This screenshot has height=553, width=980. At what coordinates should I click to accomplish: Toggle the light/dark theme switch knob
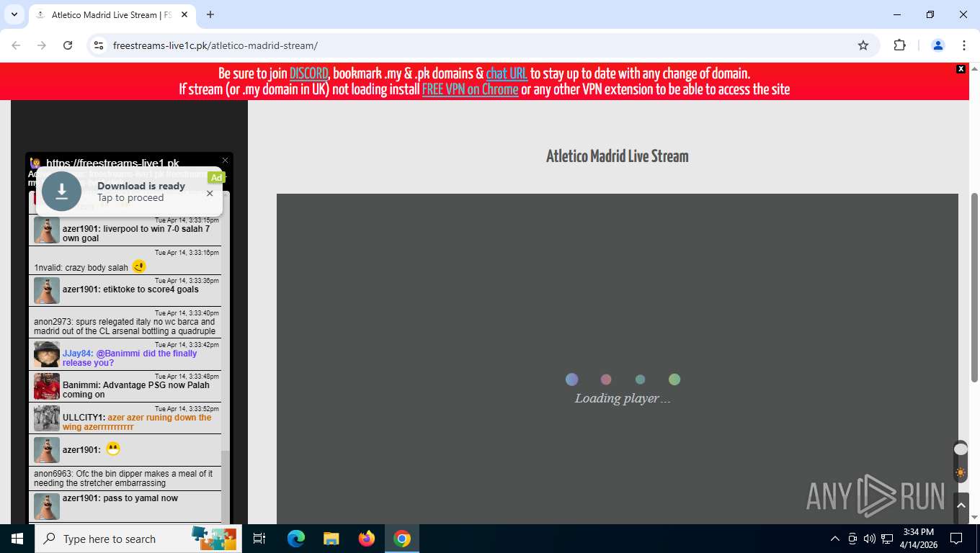tap(961, 449)
